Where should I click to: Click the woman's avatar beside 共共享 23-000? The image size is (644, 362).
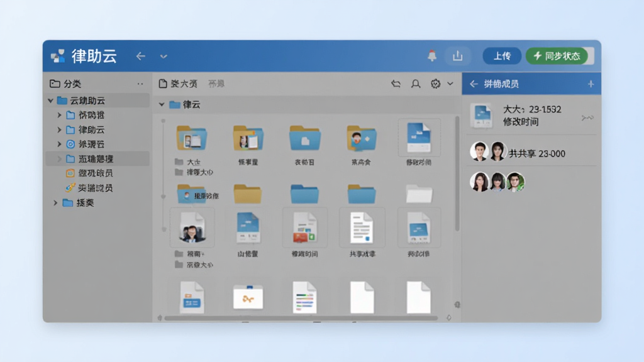497,151
